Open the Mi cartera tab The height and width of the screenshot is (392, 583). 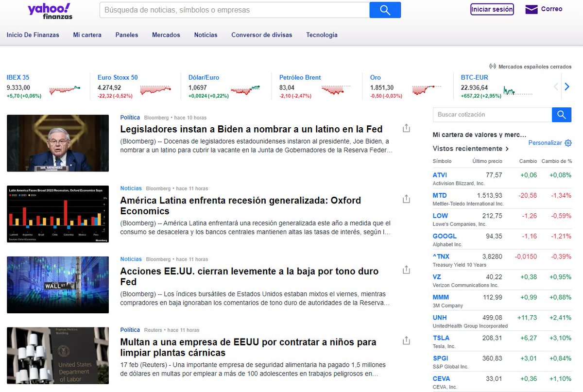click(87, 35)
